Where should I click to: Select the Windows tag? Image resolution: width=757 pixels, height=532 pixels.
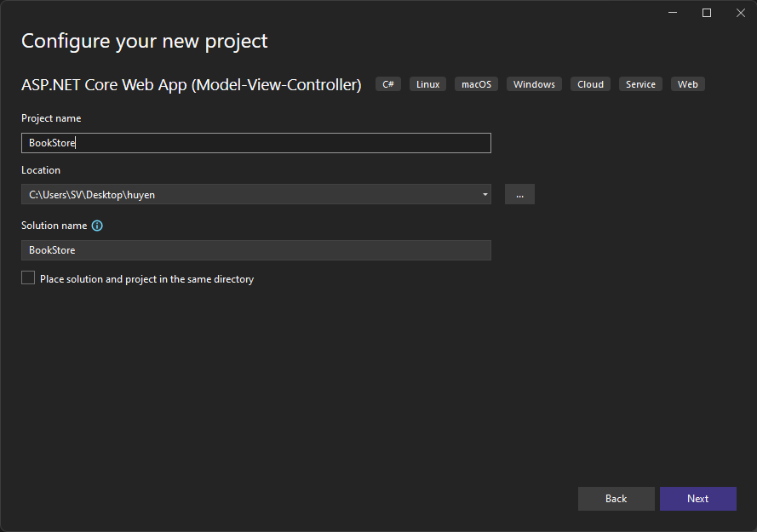point(534,84)
